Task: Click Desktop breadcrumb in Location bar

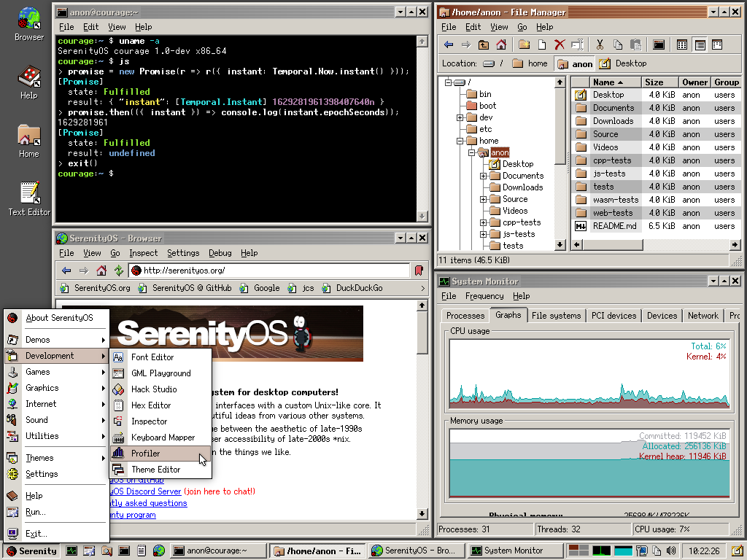Action: [x=623, y=63]
